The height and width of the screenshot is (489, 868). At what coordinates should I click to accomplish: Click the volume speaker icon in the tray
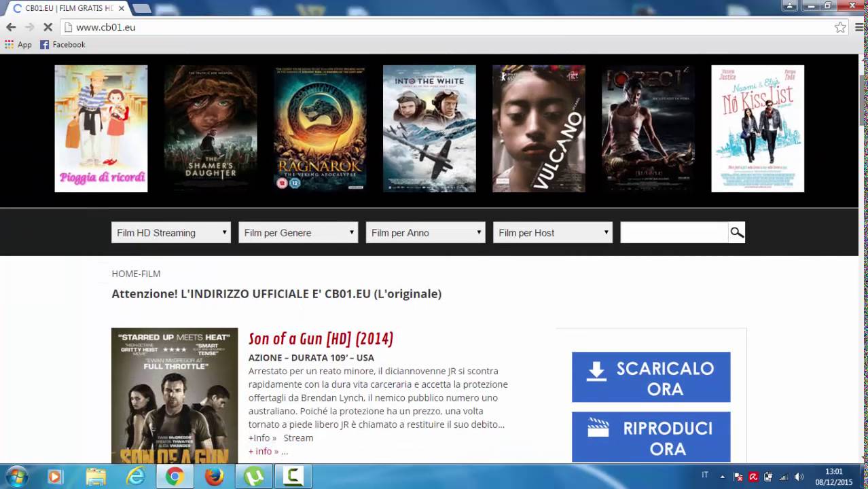799,477
